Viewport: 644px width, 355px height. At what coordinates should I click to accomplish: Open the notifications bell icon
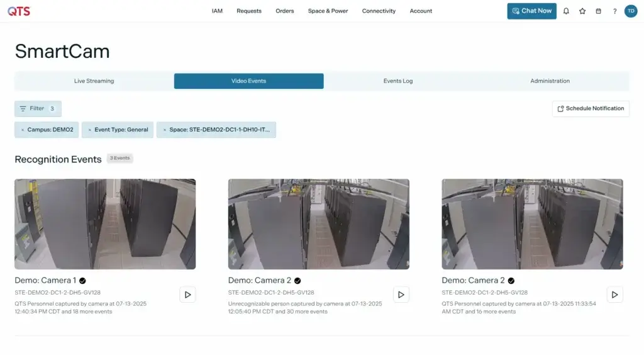[566, 11]
